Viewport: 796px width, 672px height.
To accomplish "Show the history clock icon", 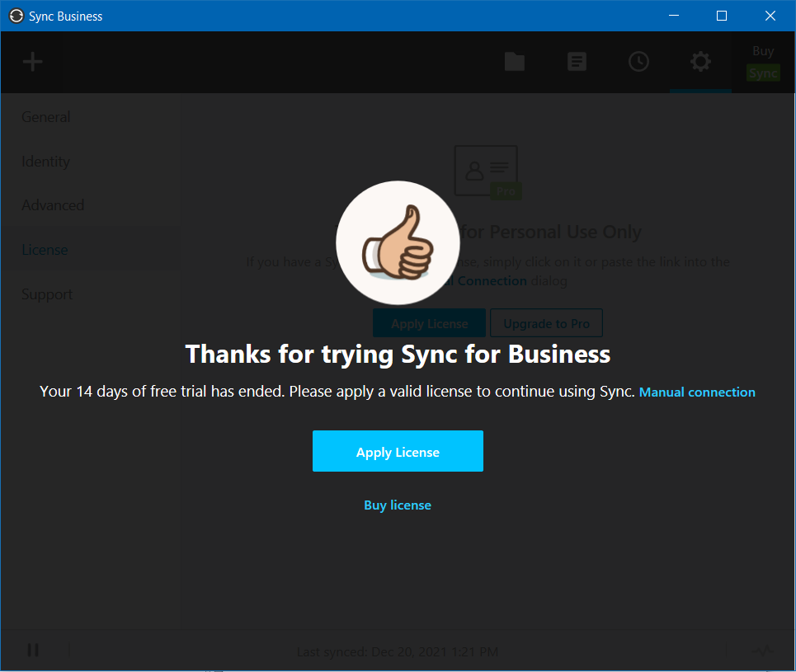I will (638, 62).
